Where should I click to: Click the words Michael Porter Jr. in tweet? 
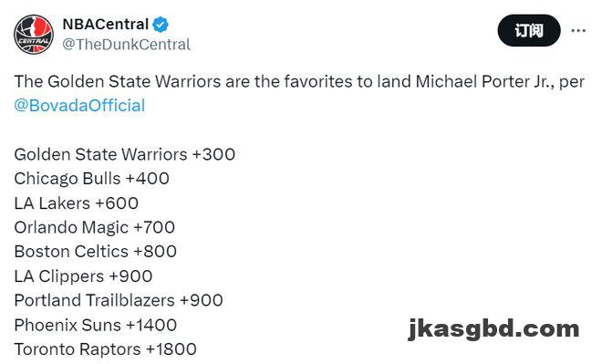[485, 82]
